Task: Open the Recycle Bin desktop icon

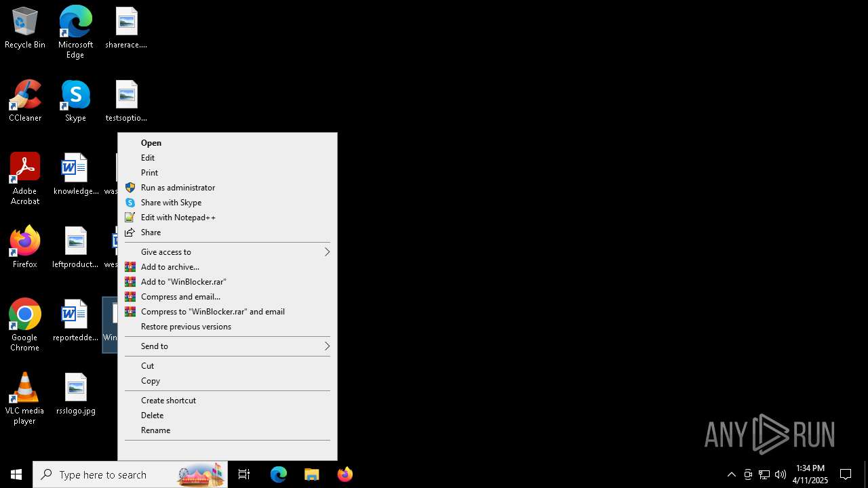Action: 25,28
